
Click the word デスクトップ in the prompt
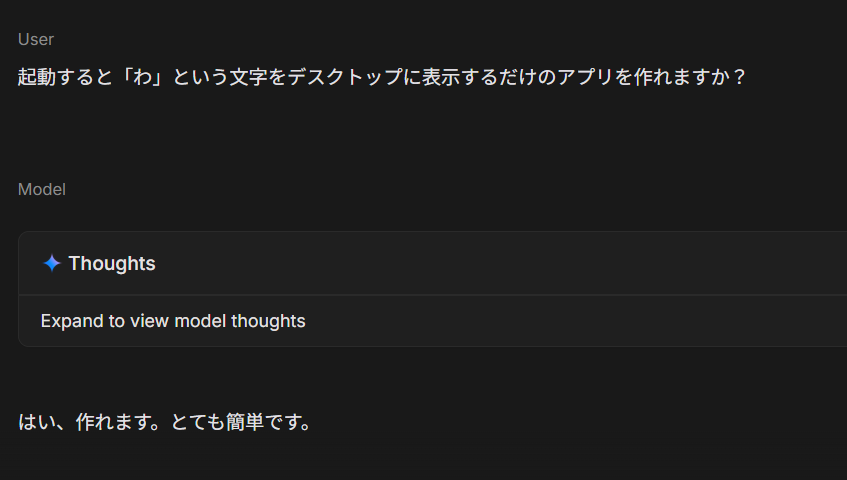click(x=343, y=76)
